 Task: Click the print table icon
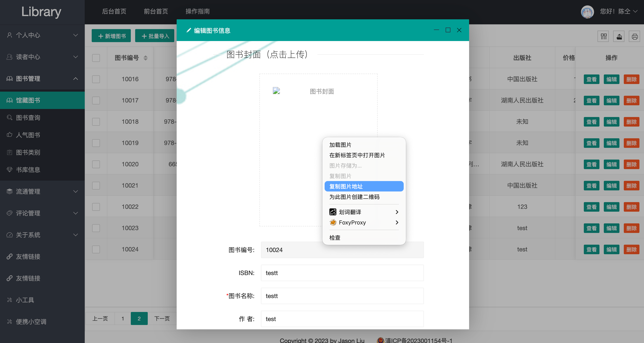coord(634,36)
